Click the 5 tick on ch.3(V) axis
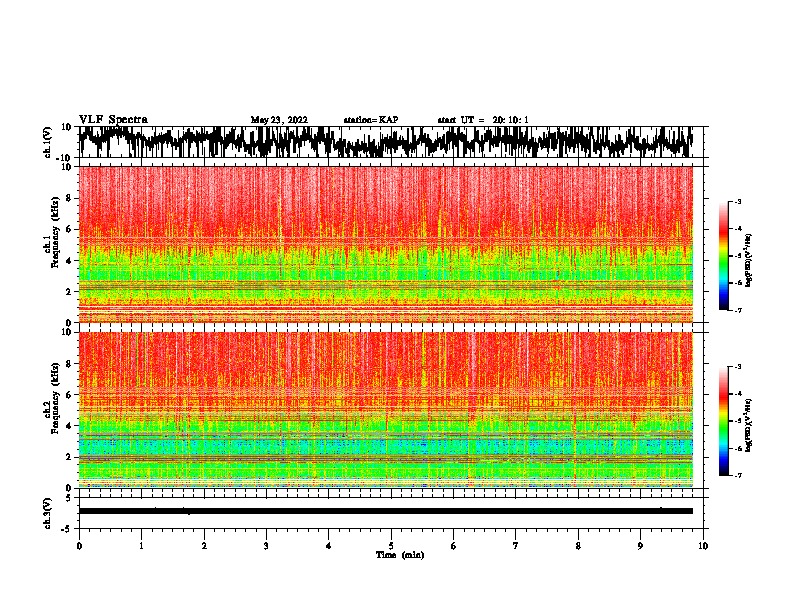Image resolution: width=792 pixels, height=612 pixels. 69,498
